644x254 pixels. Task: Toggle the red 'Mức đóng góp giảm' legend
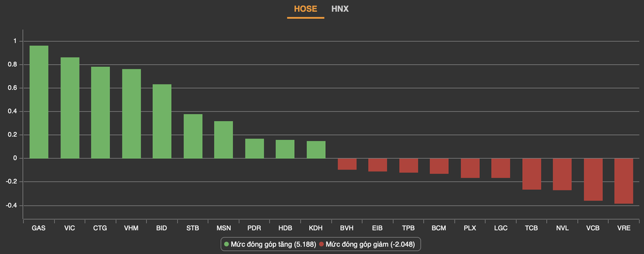369,243
